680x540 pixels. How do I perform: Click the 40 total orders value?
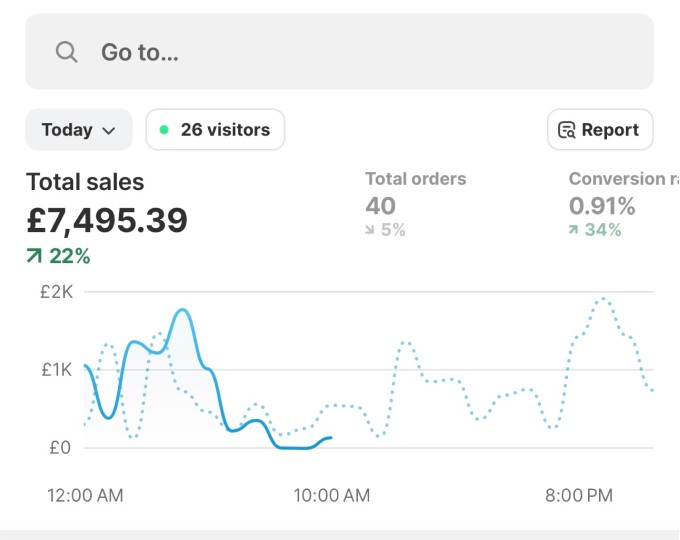click(x=380, y=206)
